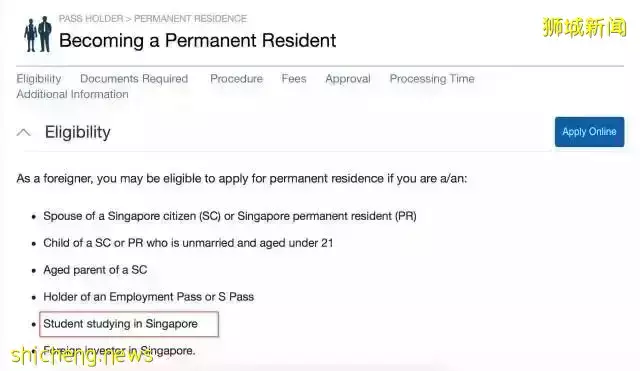View the Processing Time section
This screenshot has height=371, width=640.
tap(432, 78)
